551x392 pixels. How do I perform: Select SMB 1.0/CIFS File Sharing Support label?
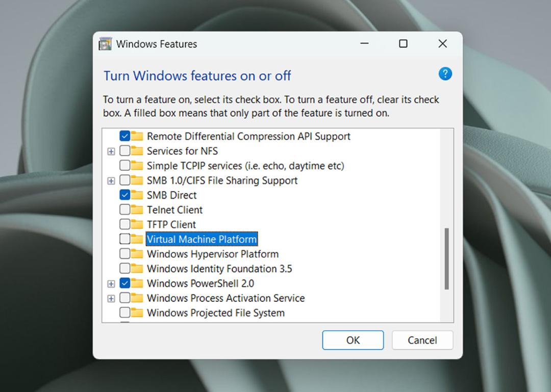click(222, 180)
